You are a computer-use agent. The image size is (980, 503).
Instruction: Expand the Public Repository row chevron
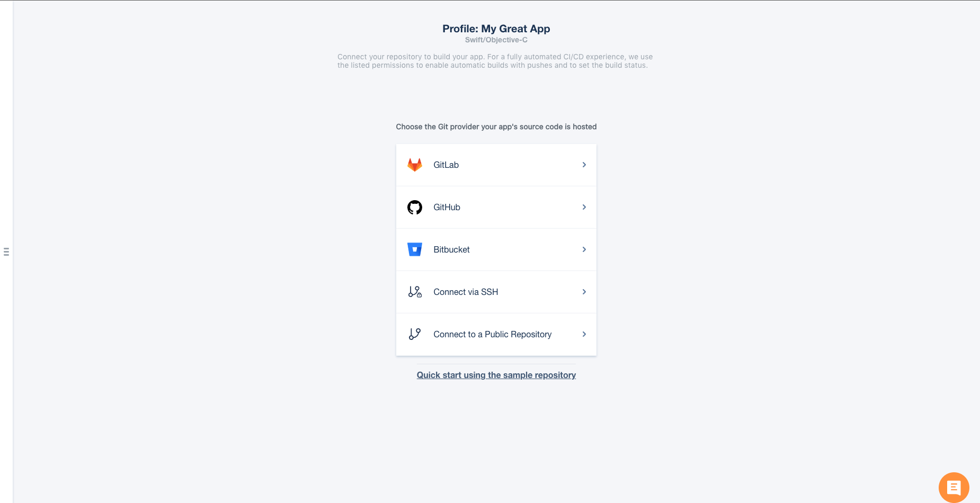(584, 334)
